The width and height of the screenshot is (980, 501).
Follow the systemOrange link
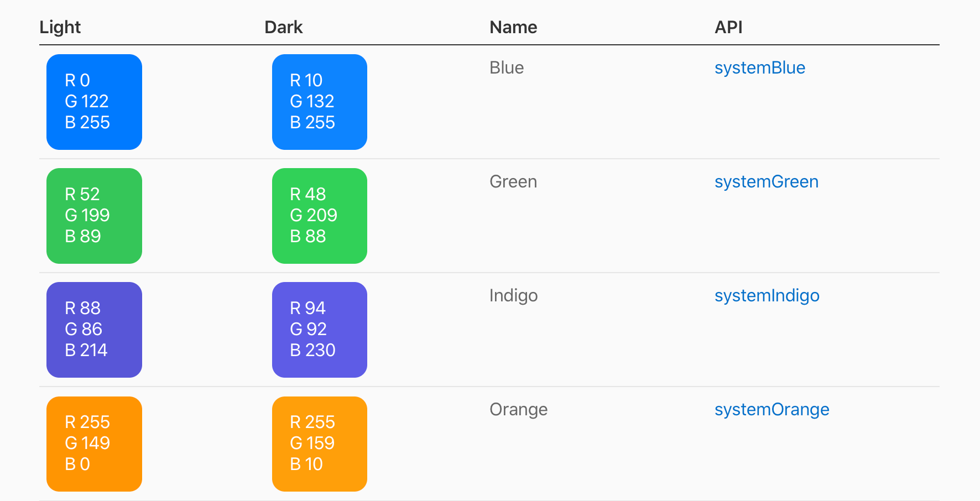(x=772, y=410)
